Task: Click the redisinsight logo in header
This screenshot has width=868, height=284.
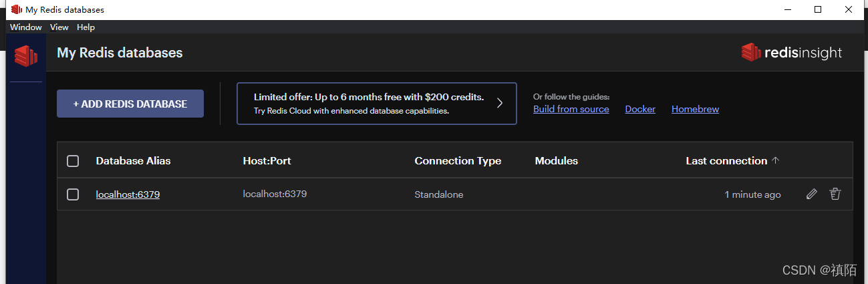Action: (x=792, y=53)
